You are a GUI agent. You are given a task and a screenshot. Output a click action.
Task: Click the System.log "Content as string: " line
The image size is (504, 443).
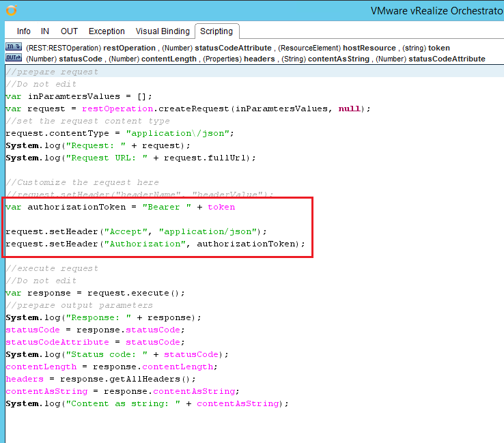point(148,403)
